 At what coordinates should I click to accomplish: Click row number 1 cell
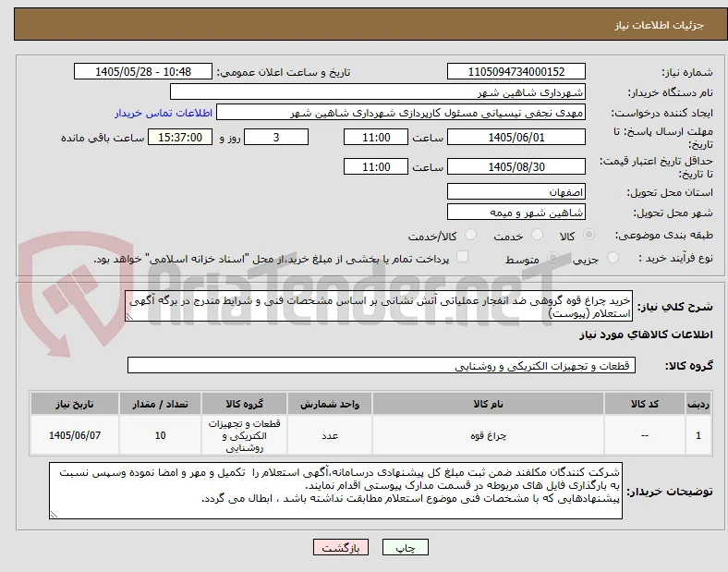[698, 435]
